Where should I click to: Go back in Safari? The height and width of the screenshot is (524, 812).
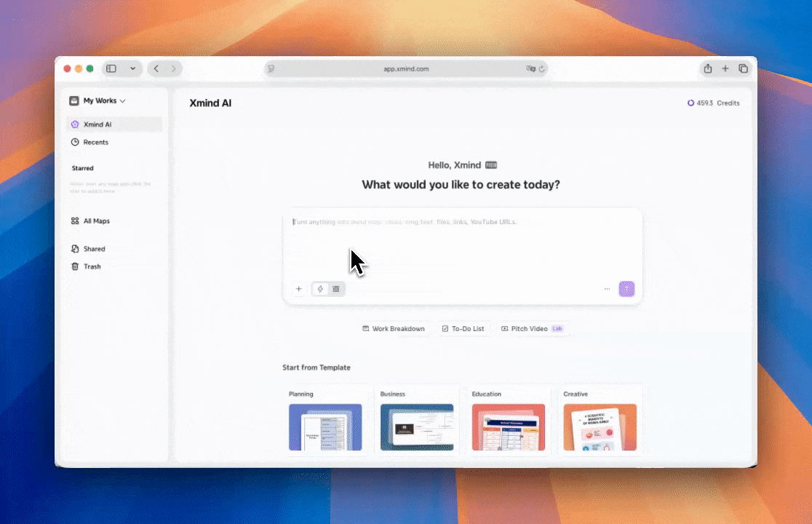tap(156, 68)
